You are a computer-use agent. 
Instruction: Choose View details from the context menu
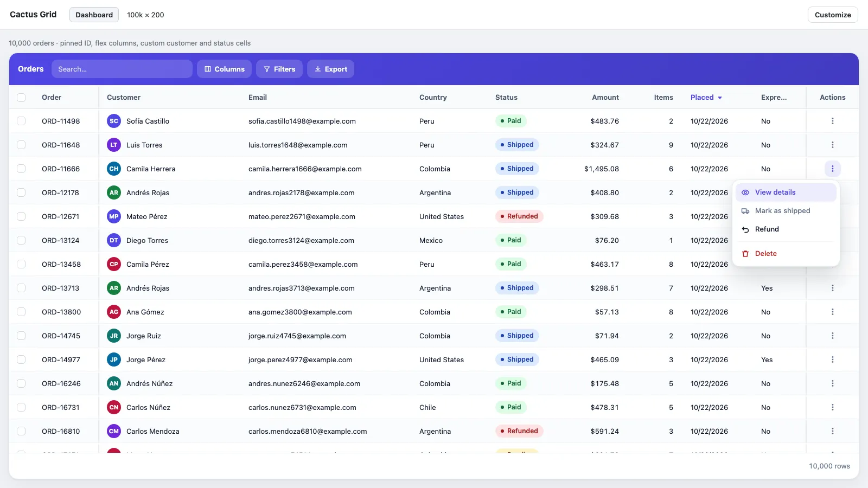coord(786,192)
